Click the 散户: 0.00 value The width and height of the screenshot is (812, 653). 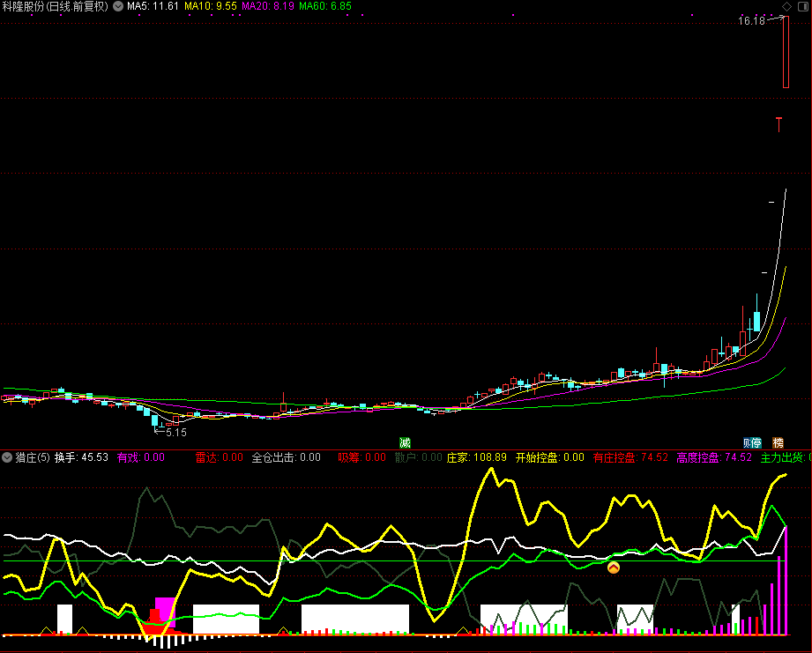click(x=419, y=457)
